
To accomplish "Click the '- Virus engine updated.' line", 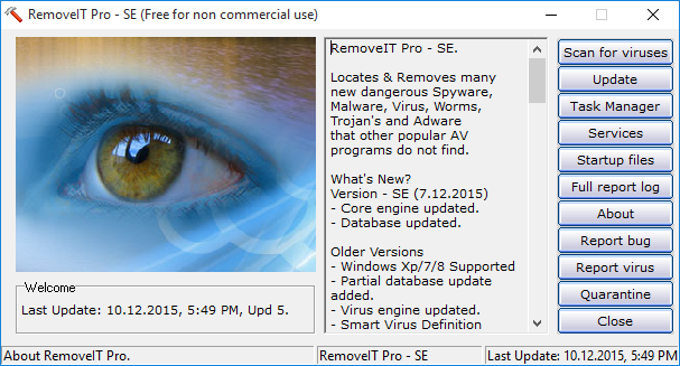I will tap(405, 310).
